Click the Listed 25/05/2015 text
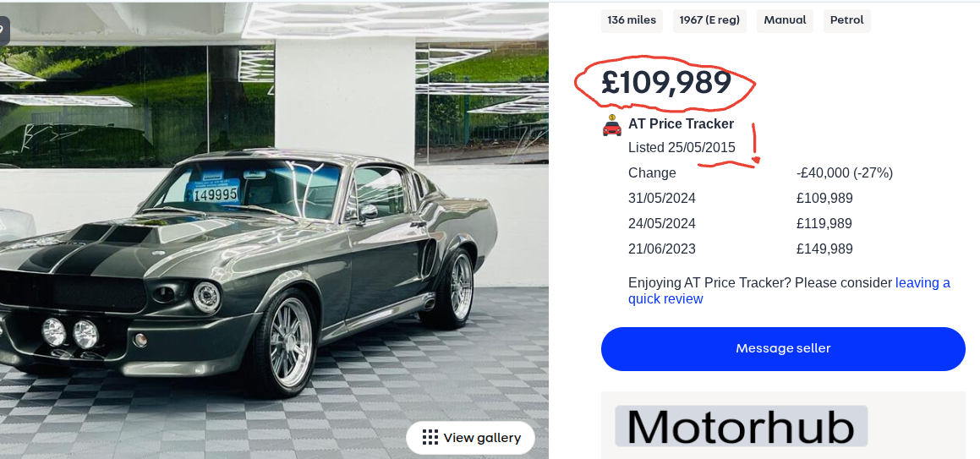Image resolution: width=980 pixels, height=459 pixels. pos(682,148)
